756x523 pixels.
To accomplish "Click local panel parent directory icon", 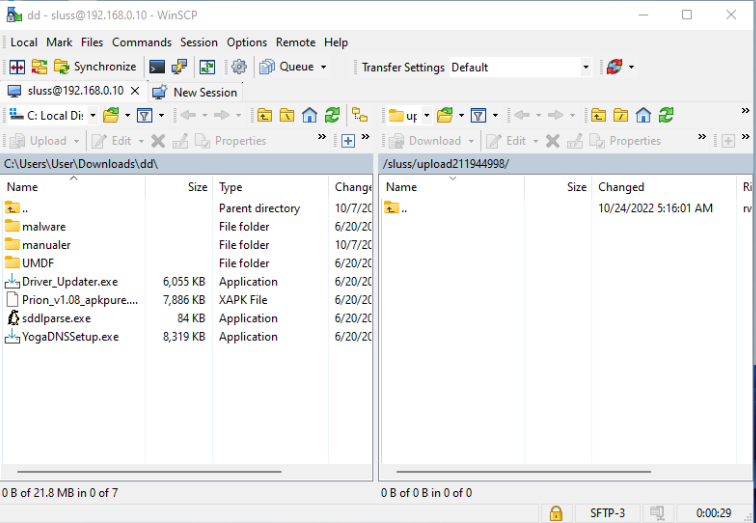I will (x=264, y=116).
